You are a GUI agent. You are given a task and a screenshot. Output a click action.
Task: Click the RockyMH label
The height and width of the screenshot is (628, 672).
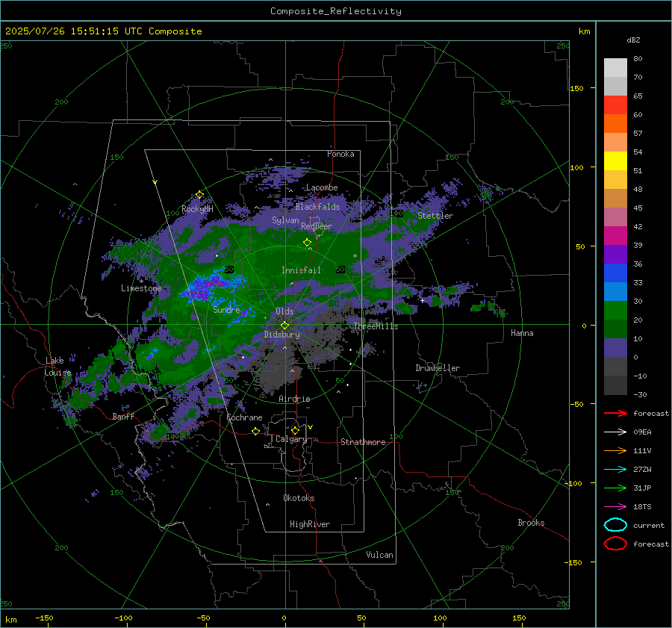pos(197,209)
